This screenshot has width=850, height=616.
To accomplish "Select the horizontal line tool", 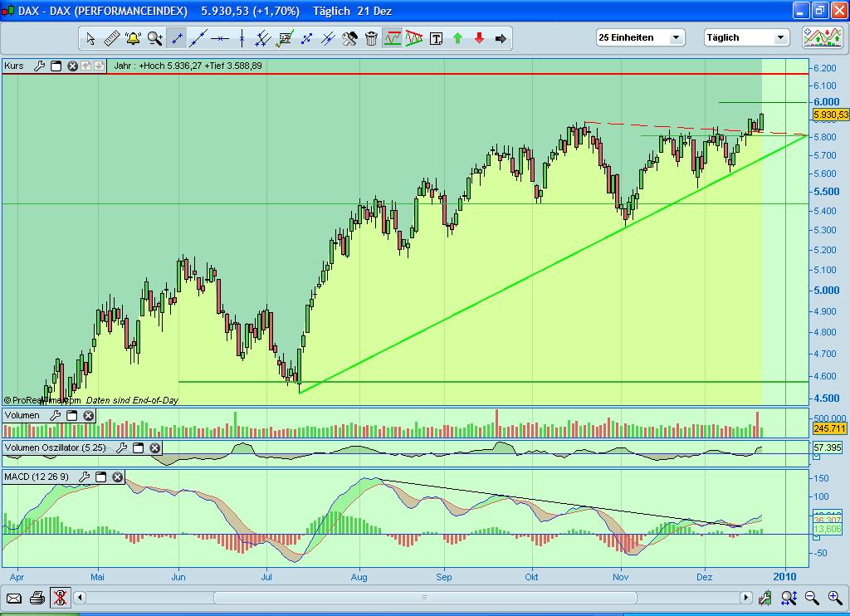I will point(220,38).
